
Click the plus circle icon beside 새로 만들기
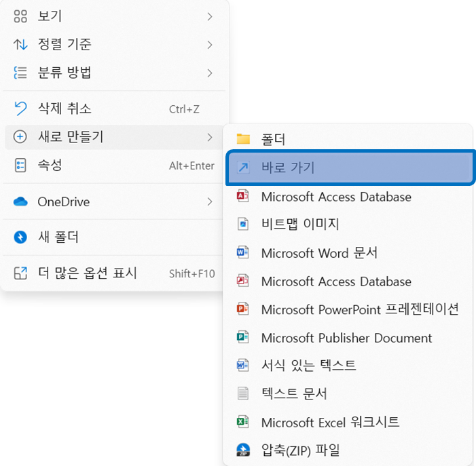click(20, 137)
